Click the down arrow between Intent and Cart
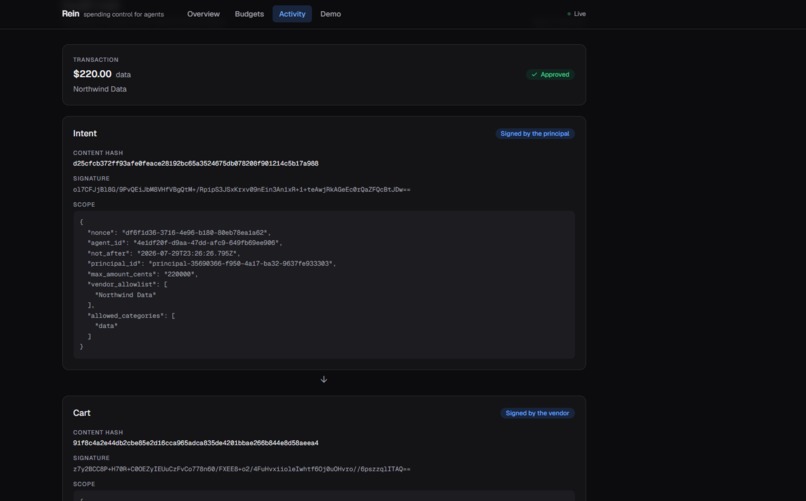 pos(324,380)
